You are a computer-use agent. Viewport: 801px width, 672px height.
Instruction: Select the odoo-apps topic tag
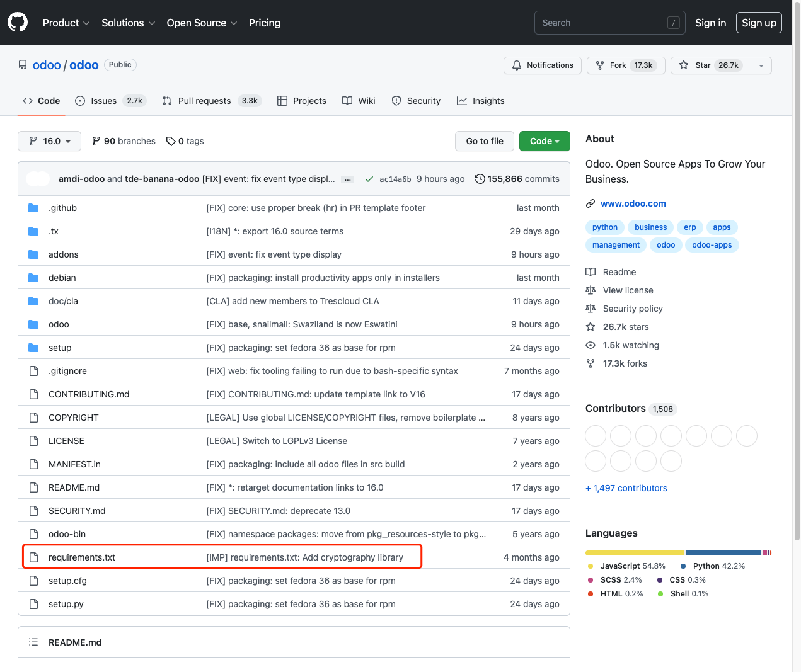tap(712, 245)
